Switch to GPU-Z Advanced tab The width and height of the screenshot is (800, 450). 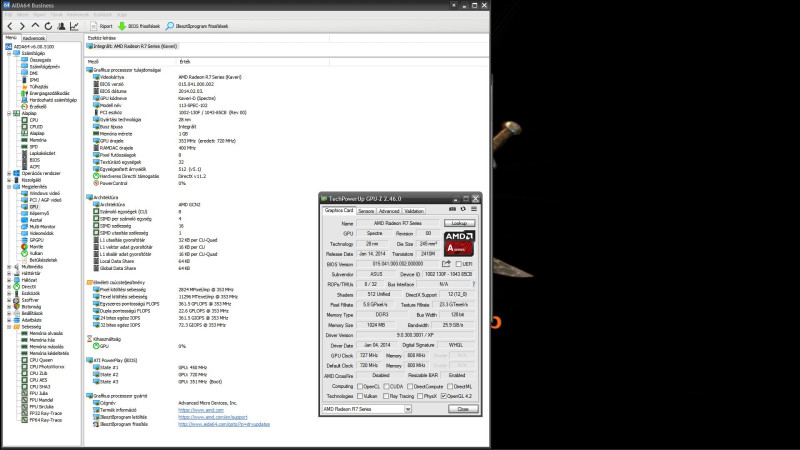389,211
